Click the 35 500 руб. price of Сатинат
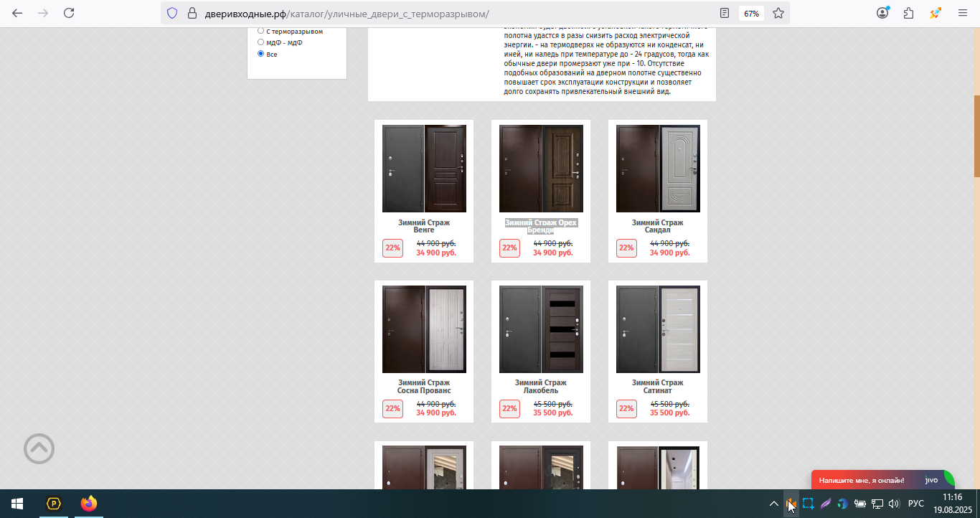The image size is (980, 518). (669, 413)
